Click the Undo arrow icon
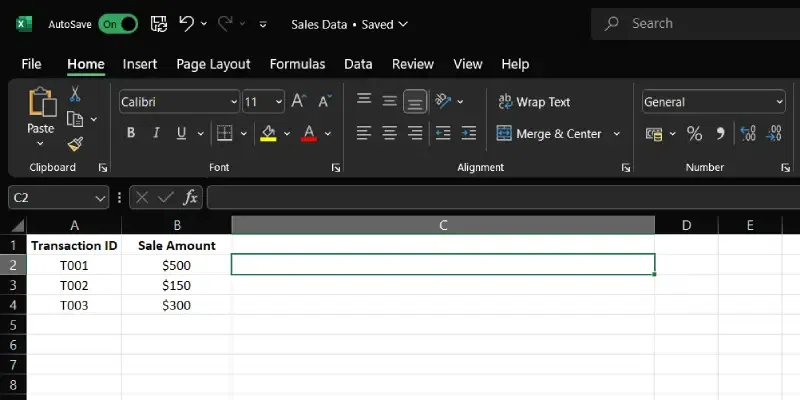 [x=186, y=23]
